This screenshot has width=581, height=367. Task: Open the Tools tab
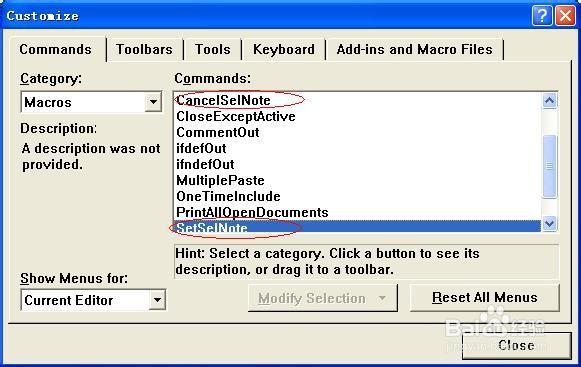pos(213,49)
